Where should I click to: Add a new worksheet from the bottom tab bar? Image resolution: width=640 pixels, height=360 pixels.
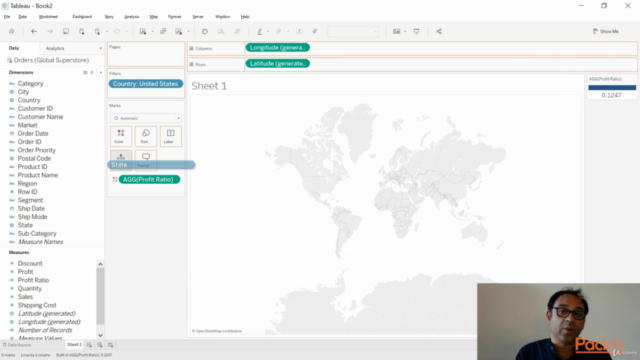tap(89, 345)
